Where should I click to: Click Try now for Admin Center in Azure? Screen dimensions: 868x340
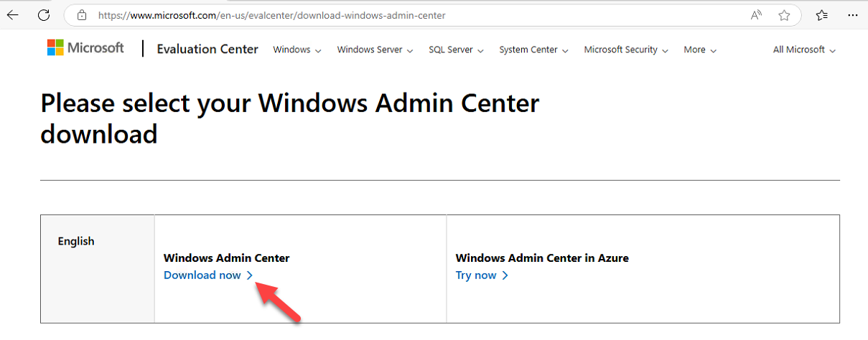click(482, 275)
